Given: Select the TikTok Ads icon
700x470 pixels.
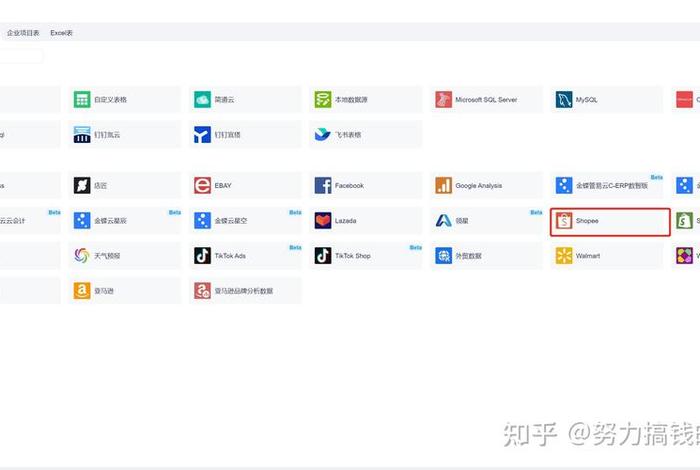Looking at the screenshot, I should click(x=202, y=256).
